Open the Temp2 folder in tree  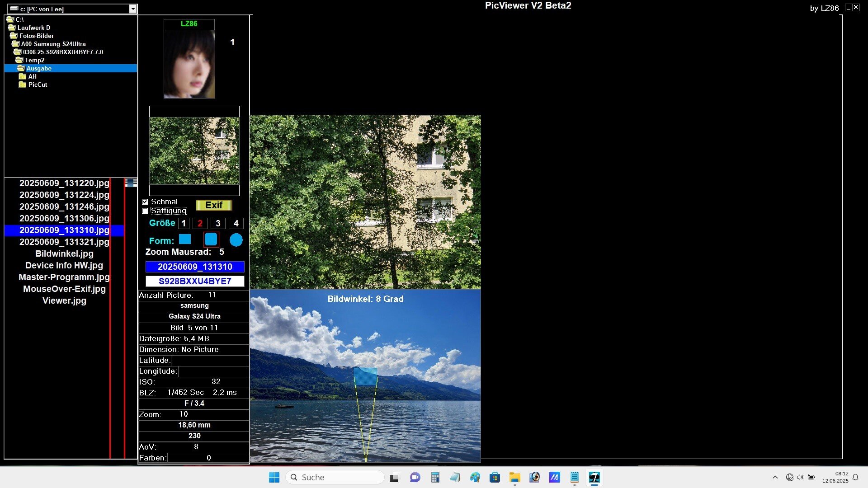point(34,60)
